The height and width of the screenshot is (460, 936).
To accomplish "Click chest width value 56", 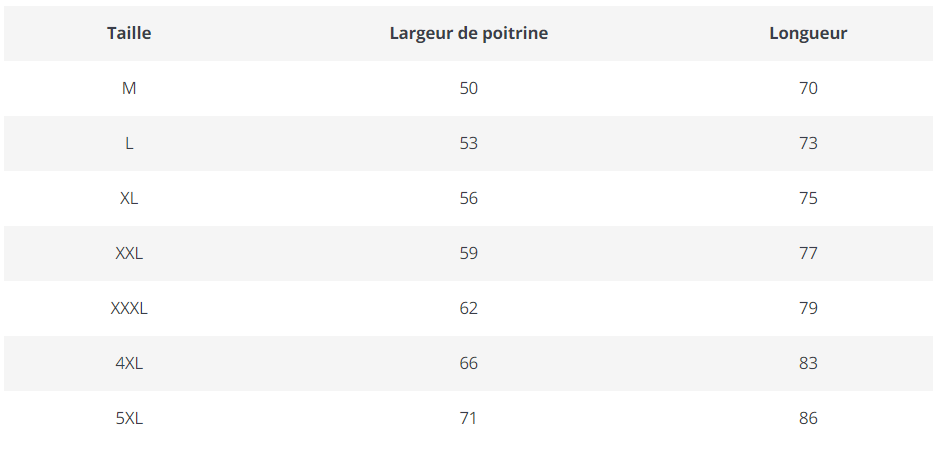I will click(468, 198).
